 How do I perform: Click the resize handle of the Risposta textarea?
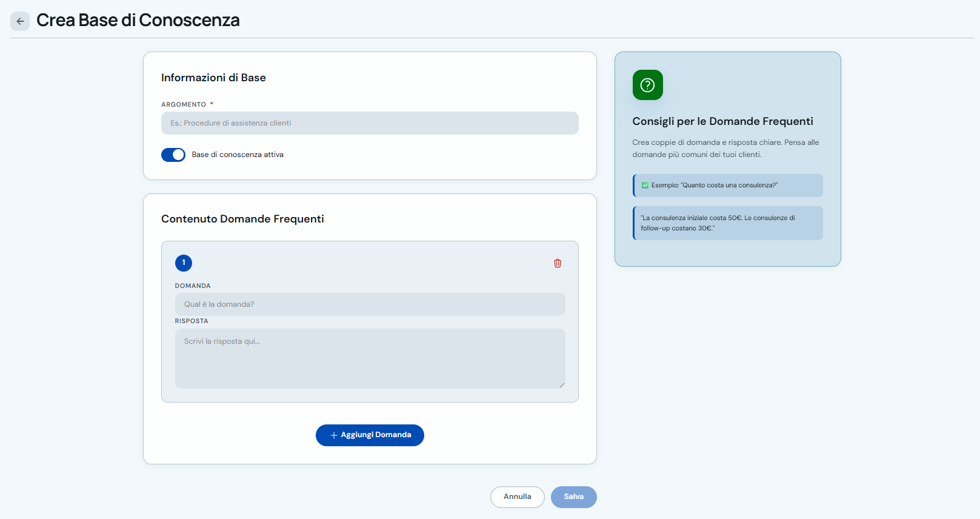click(x=562, y=385)
